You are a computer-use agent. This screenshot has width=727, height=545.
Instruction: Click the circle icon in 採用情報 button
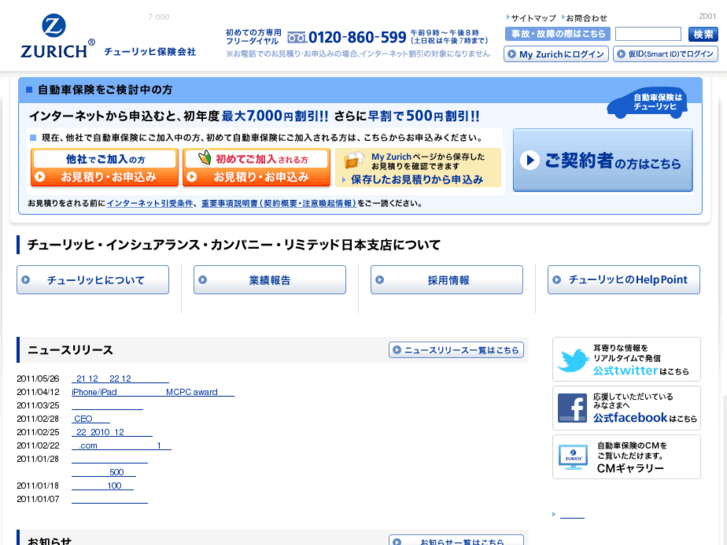(x=380, y=280)
